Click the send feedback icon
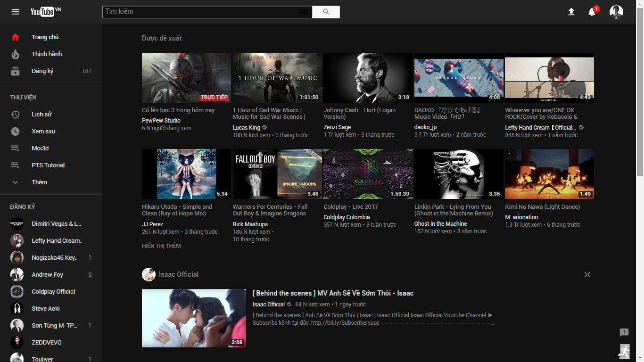The height and width of the screenshot is (362, 644). point(624,333)
